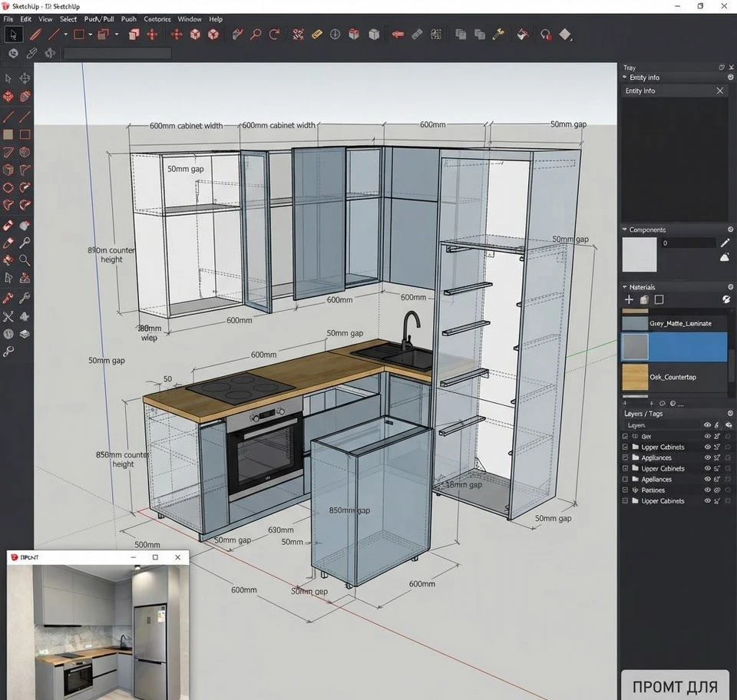The width and height of the screenshot is (737, 700).
Task: Open the Window menu
Action: pos(190,19)
